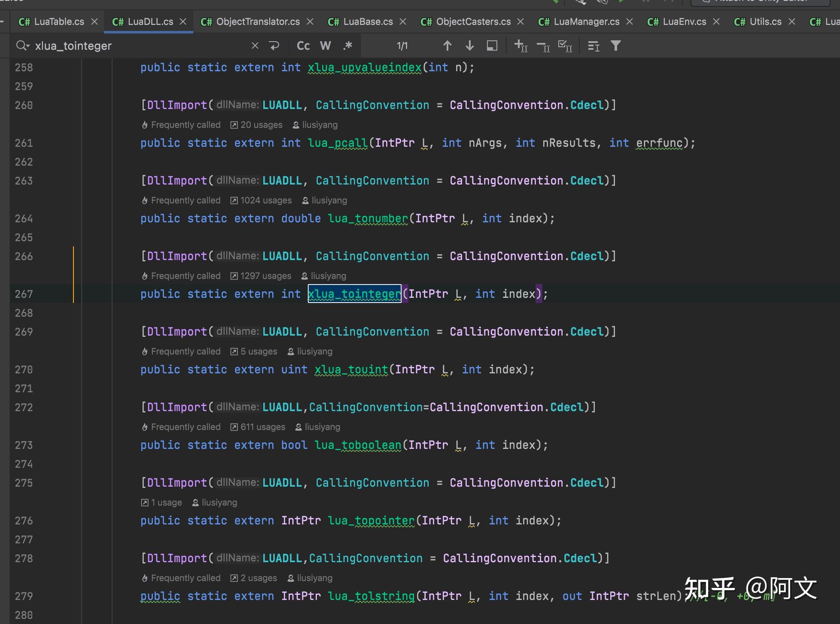Open the search options magnifier dropdown
The height and width of the screenshot is (624, 840).
tap(23, 45)
